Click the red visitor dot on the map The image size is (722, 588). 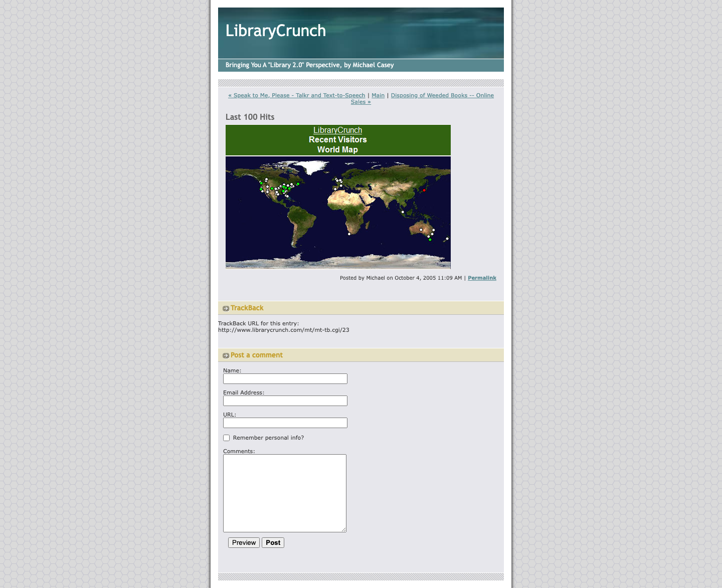point(424,190)
